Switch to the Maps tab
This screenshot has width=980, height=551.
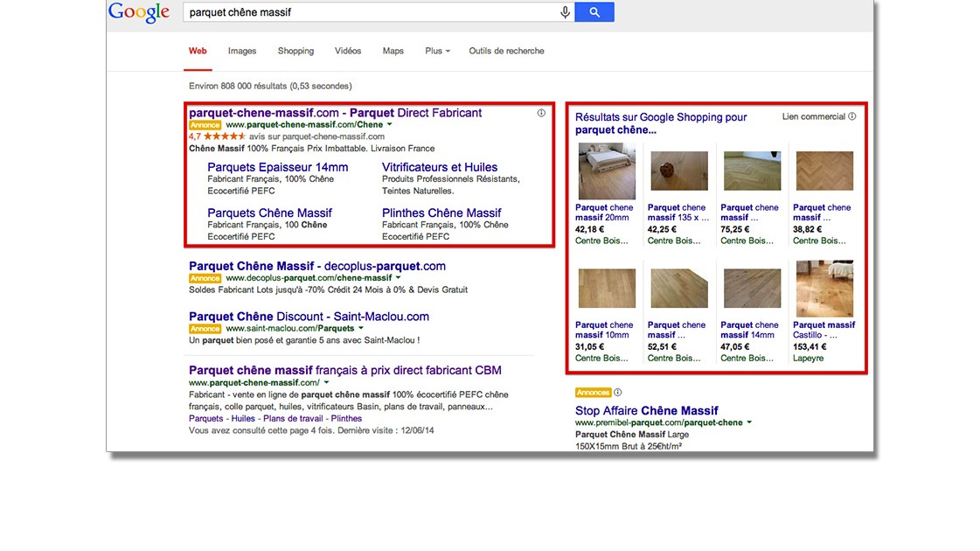(x=393, y=51)
